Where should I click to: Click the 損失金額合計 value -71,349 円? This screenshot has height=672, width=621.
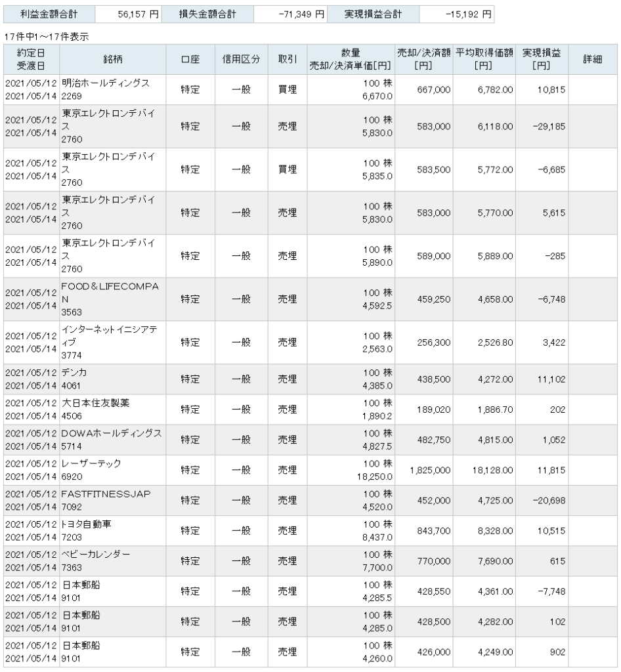301,14
